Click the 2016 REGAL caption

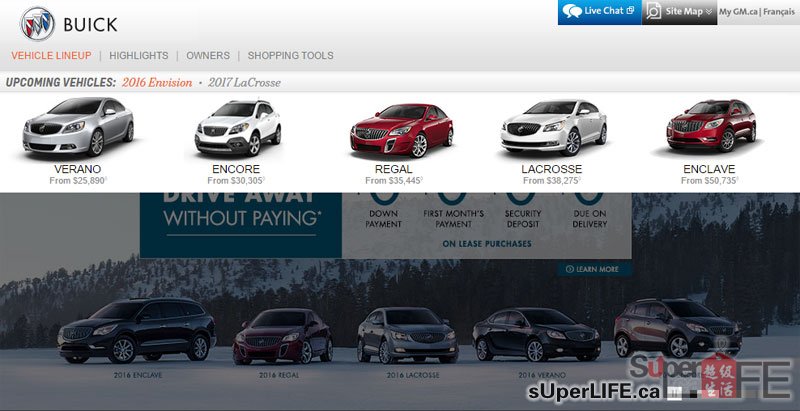279,375
